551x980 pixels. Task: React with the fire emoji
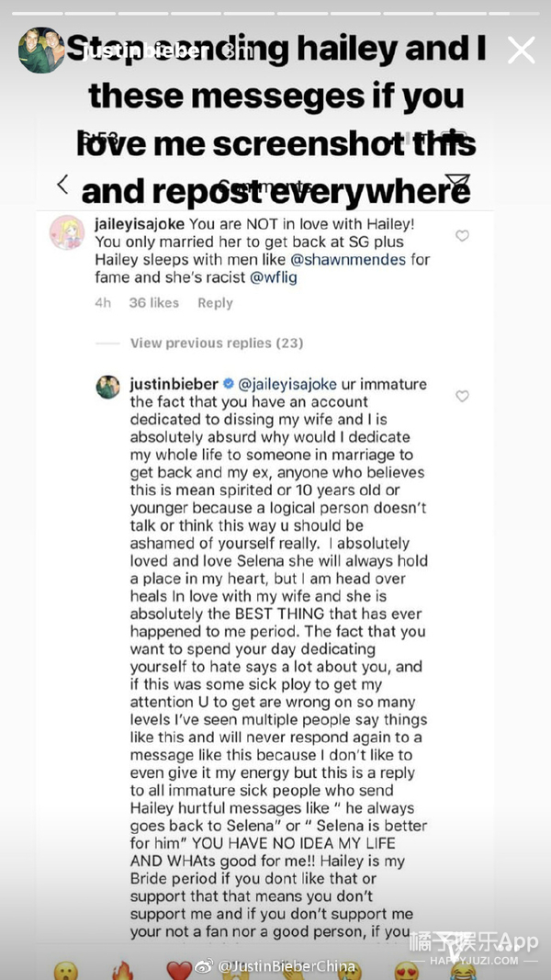(122, 970)
